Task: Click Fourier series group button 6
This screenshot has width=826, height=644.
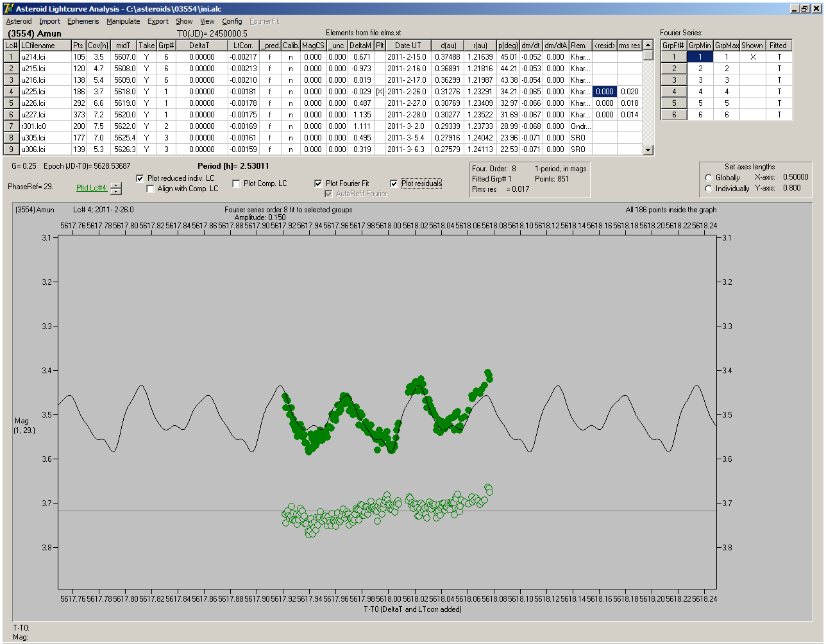Action: click(674, 115)
